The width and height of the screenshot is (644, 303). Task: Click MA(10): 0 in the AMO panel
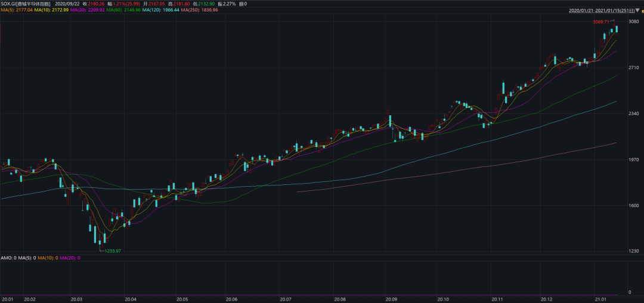[48, 258]
